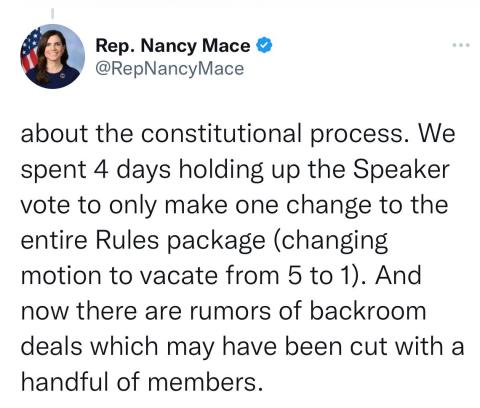The width and height of the screenshot is (480, 408).
Task: Click the word 'Speaker' in the tweet
Action: pyautogui.click(x=401, y=169)
